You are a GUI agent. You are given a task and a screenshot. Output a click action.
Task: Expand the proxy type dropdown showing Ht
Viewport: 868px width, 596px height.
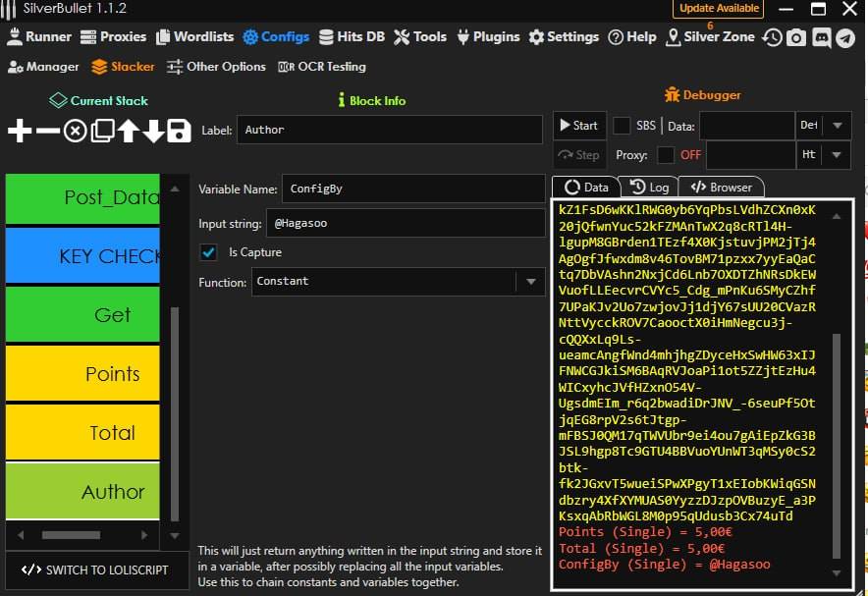coord(836,155)
